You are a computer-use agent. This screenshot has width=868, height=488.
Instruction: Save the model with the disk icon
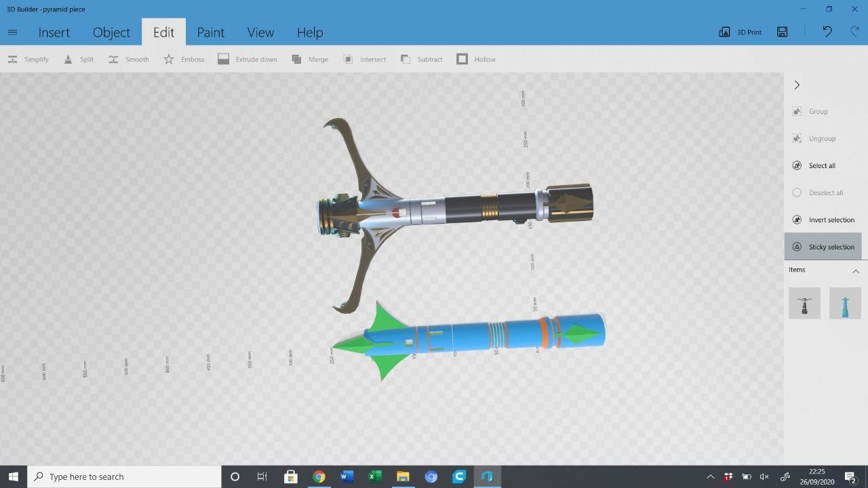(x=783, y=32)
